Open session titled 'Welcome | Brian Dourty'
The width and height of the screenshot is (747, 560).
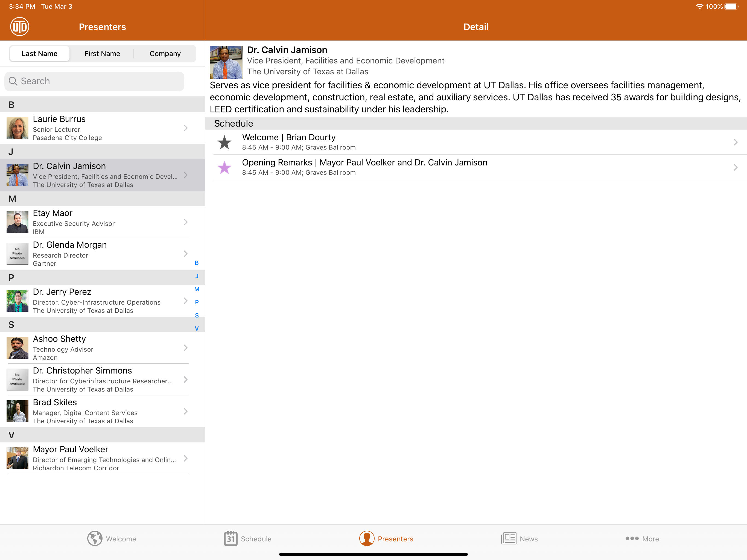click(x=289, y=138)
